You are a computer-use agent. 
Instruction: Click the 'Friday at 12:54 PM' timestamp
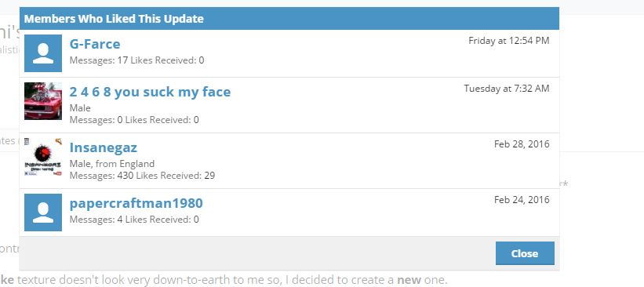point(509,41)
